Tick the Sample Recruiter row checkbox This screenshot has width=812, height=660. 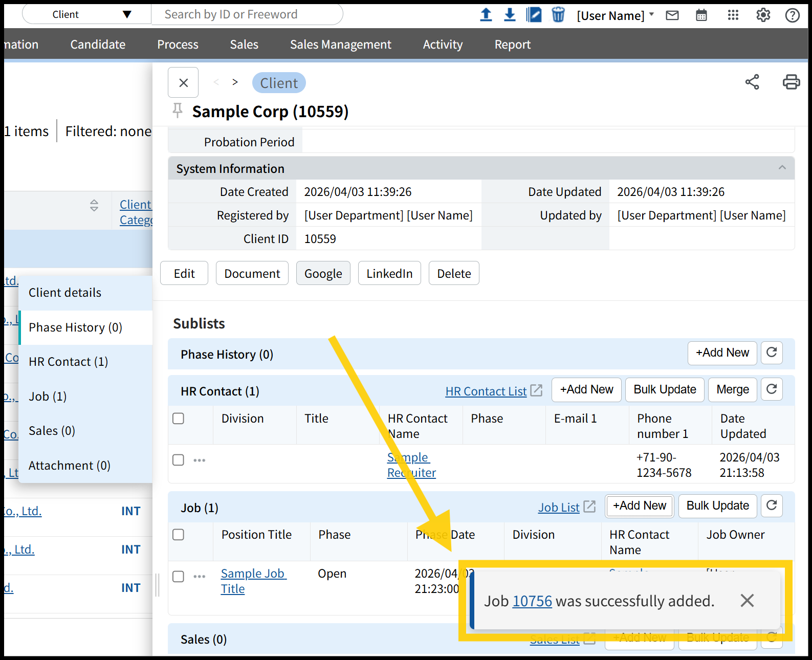point(178,460)
